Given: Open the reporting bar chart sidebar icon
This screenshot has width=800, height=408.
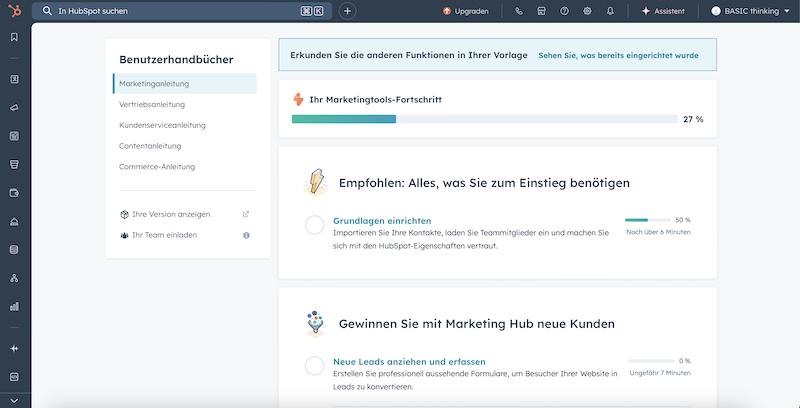Looking at the screenshot, I should tap(15, 306).
